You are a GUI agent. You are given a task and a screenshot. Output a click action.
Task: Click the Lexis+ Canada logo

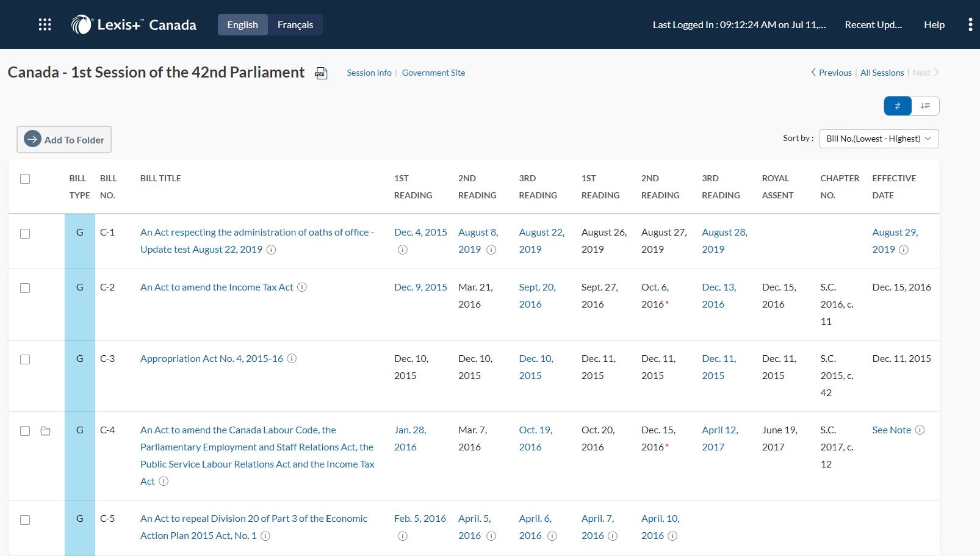click(x=134, y=24)
